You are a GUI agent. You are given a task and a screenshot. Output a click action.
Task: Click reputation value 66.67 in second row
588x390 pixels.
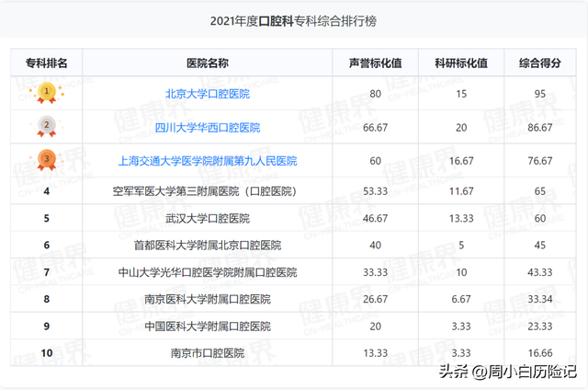click(x=376, y=128)
